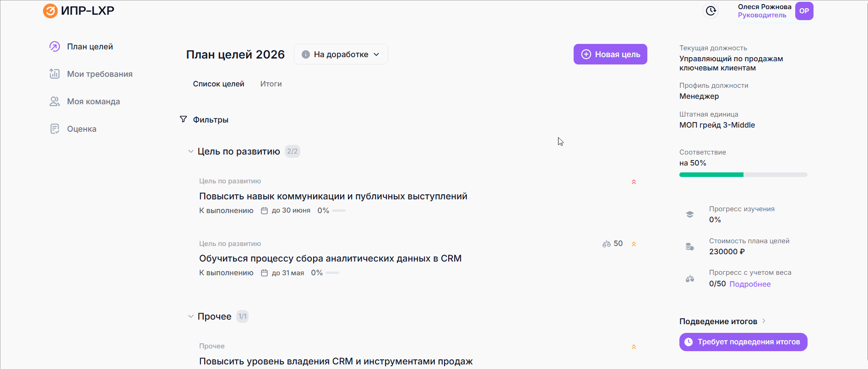Screen dimensions: 868x369
Task: Open the На доработке status dropdown
Action: (341, 54)
